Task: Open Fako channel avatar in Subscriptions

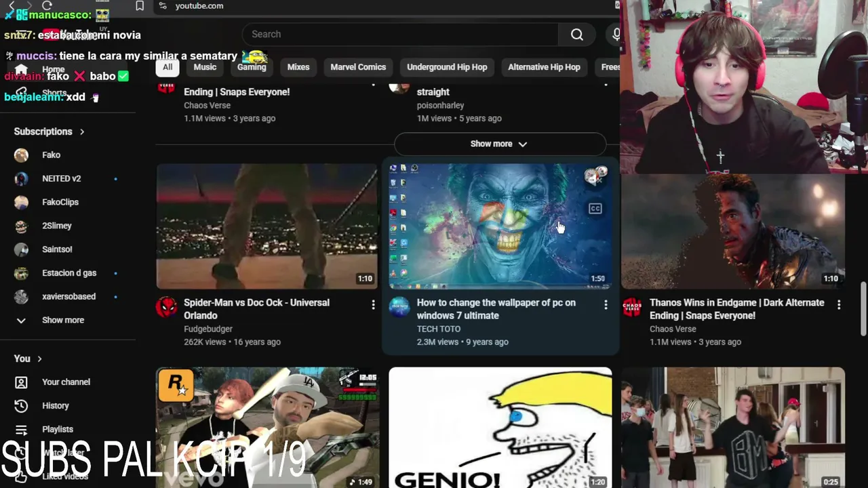Action: [21, 155]
